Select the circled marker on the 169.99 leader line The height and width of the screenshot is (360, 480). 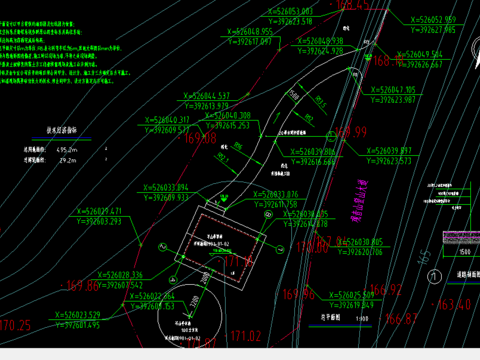click(331, 136)
